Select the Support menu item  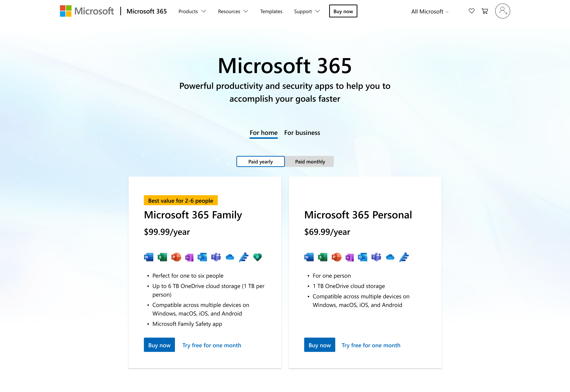(x=306, y=11)
